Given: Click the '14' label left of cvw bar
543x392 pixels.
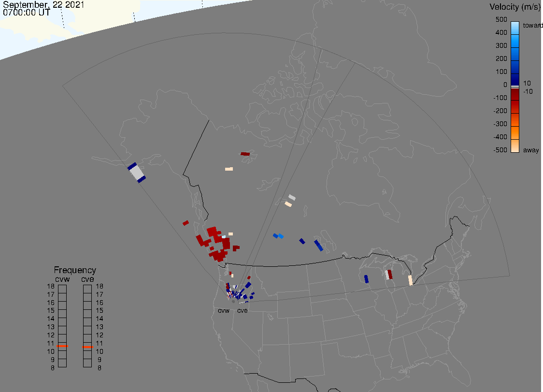Looking at the screenshot, I should coord(51,319).
